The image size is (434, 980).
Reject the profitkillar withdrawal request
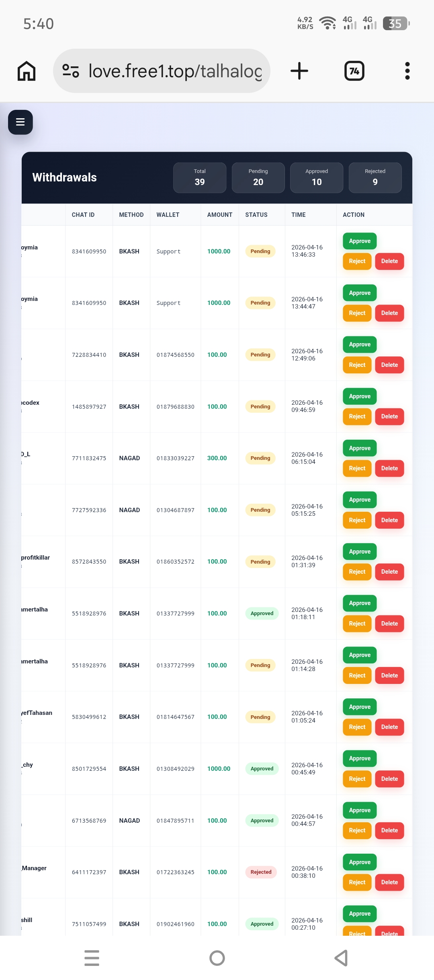pyautogui.click(x=357, y=572)
